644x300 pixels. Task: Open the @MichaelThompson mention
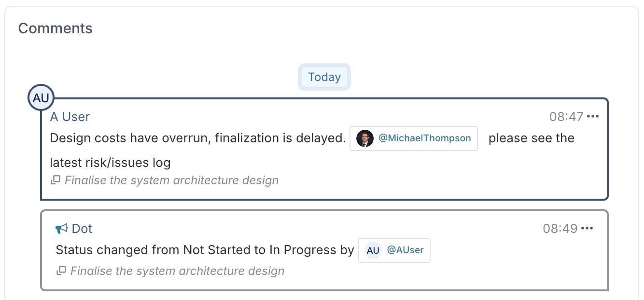[x=414, y=138]
